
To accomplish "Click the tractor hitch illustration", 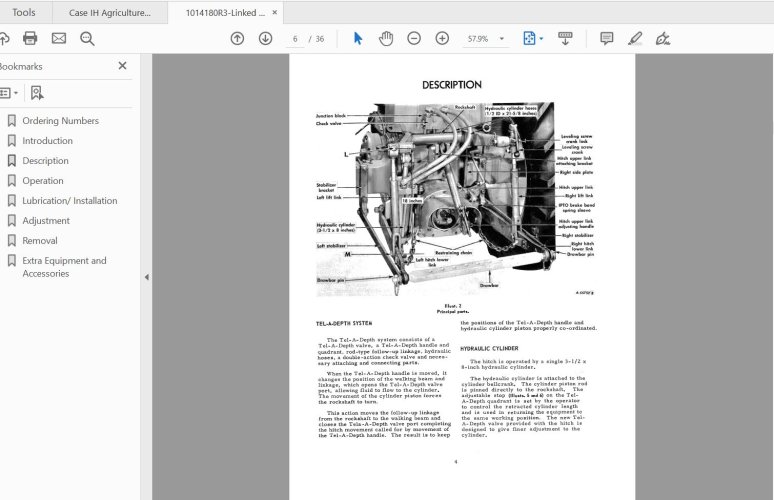I will 455,199.
